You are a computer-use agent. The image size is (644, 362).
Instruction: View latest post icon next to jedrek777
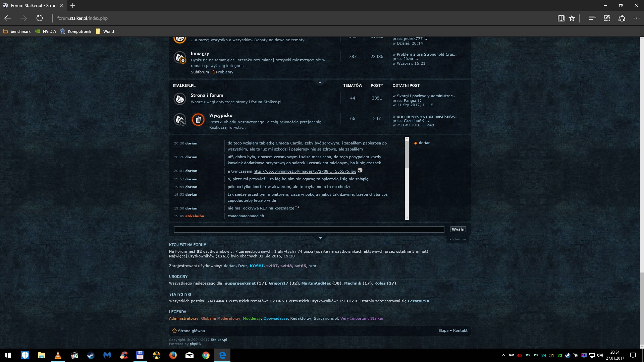tap(426, 39)
